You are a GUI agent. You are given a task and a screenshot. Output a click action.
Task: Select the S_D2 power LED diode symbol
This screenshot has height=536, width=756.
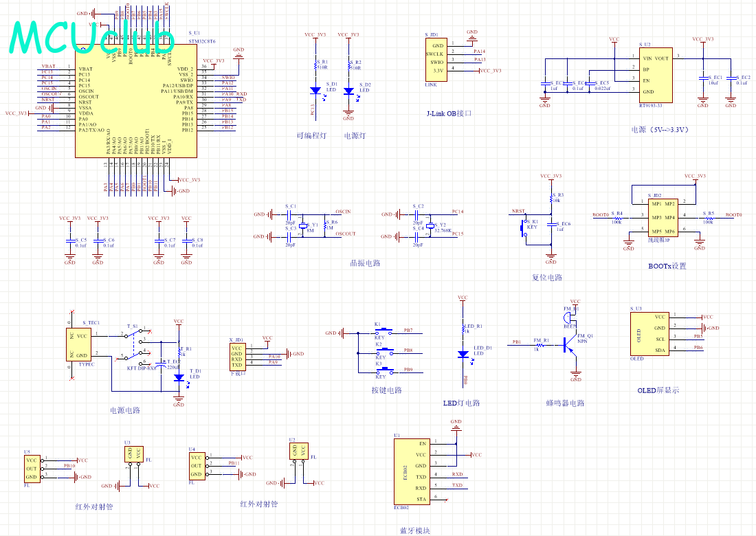tap(348, 91)
